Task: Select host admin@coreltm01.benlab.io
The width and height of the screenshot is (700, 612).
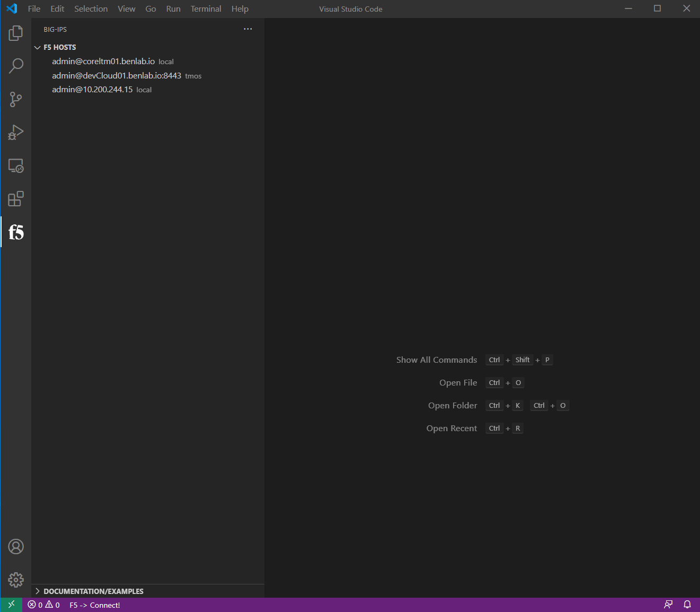Action: (x=148, y=62)
